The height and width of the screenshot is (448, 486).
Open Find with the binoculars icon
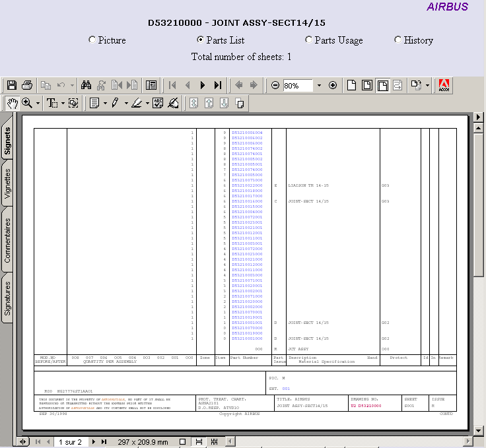click(86, 85)
